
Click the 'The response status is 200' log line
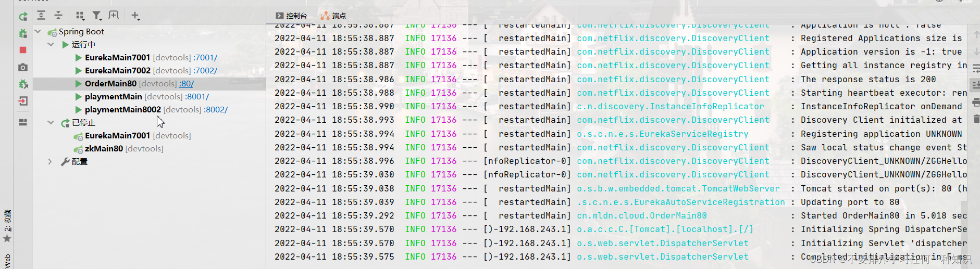coord(868,79)
